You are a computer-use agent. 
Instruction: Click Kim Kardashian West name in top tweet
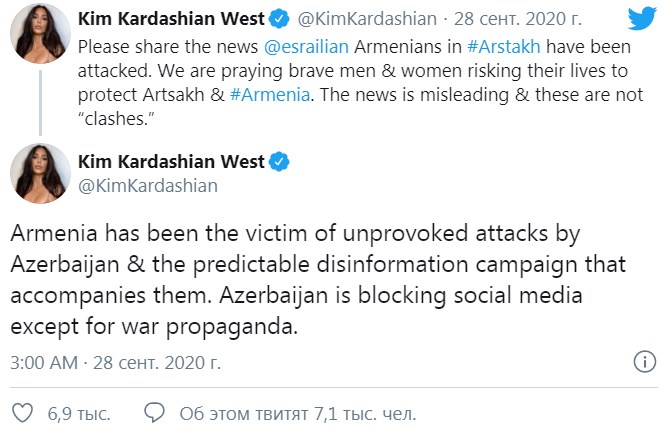(x=170, y=20)
